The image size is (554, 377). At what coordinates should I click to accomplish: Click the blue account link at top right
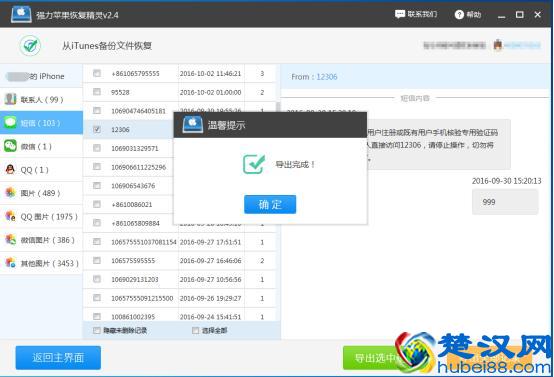pos(522,45)
